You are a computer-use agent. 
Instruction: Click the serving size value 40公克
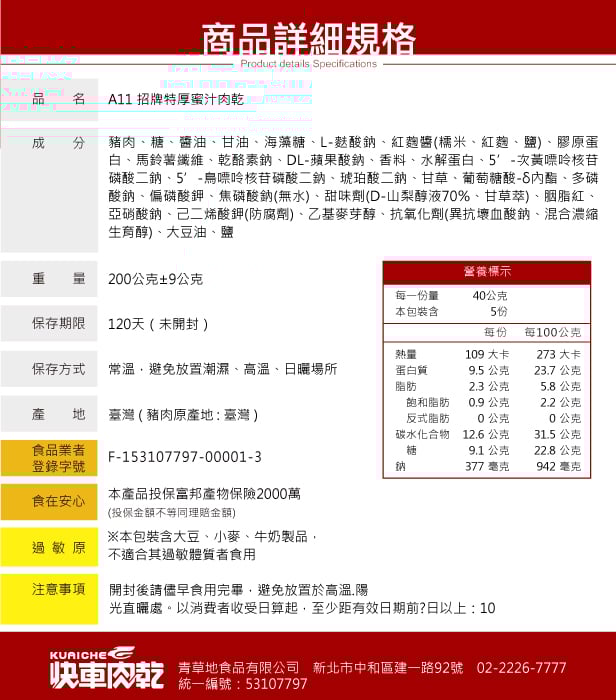click(x=490, y=296)
